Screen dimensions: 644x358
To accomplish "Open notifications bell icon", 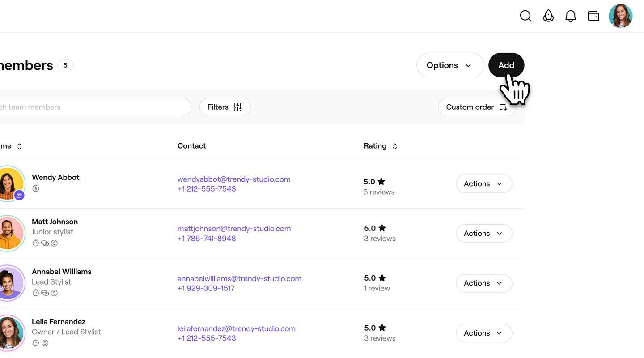I will point(571,16).
